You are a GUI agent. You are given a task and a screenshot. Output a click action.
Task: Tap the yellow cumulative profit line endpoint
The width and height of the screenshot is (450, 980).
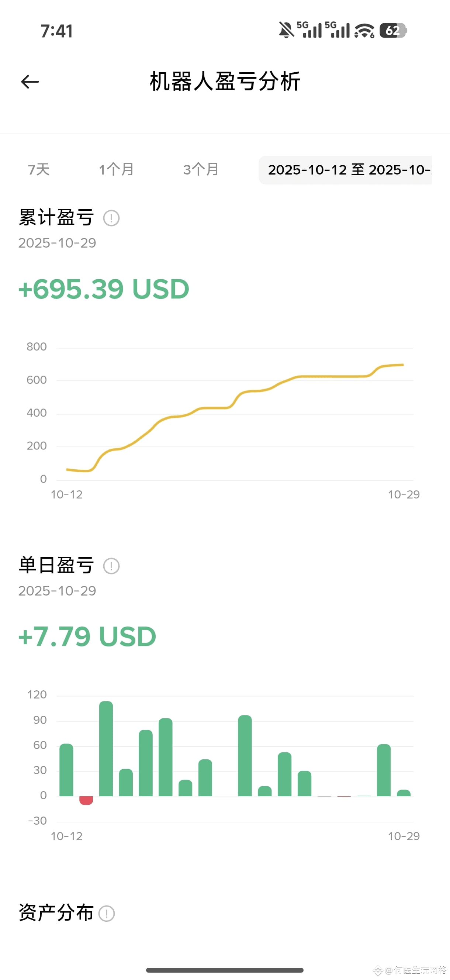tap(403, 365)
